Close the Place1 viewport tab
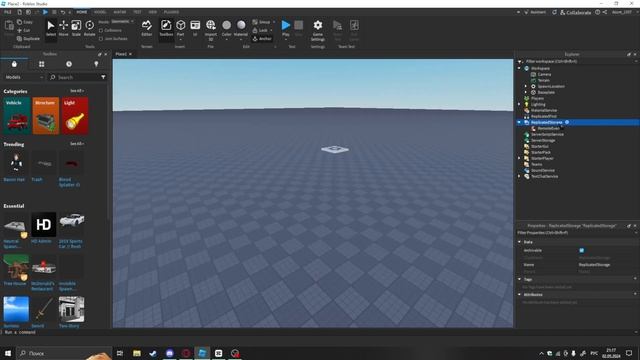The height and width of the screenshot is (360, 640). pyautogui.click(x=130, y=54)
